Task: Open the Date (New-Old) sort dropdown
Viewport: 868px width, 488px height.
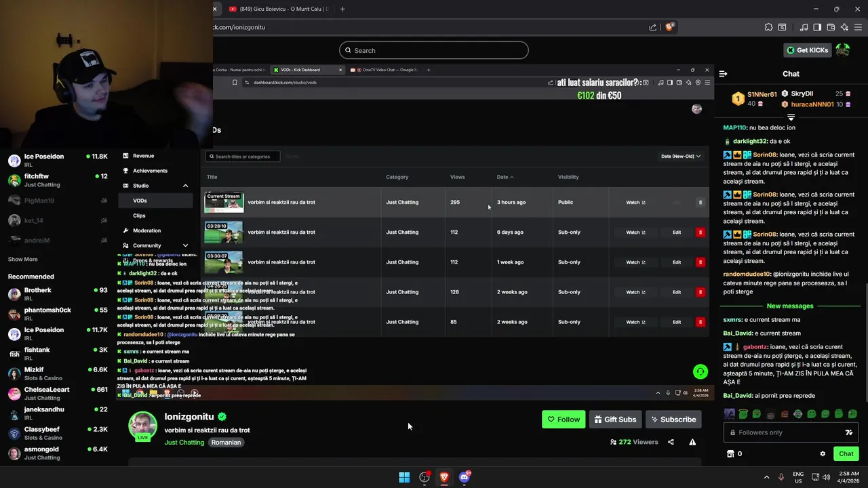Action: pos(681,157)
